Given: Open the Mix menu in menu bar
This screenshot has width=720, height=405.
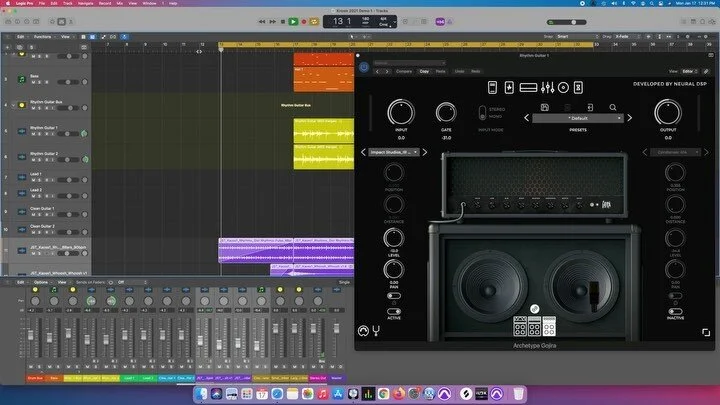Looking at the screenshot, I should click(119, 3).
